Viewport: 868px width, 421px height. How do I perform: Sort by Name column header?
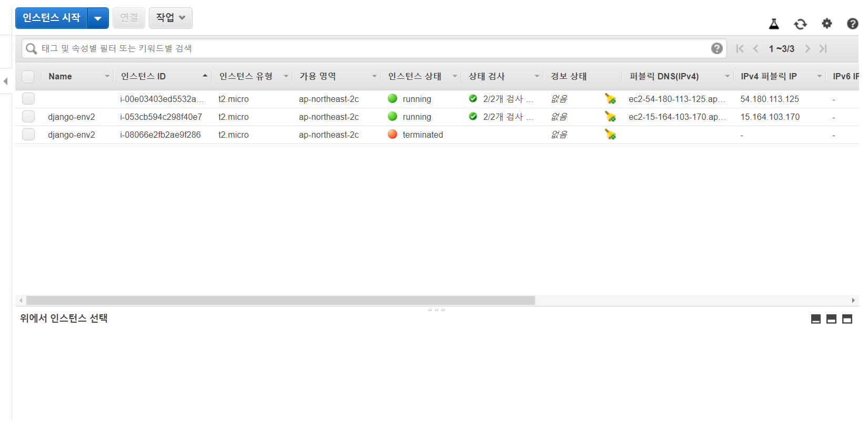pyautogui.click(x=60, y=76)
